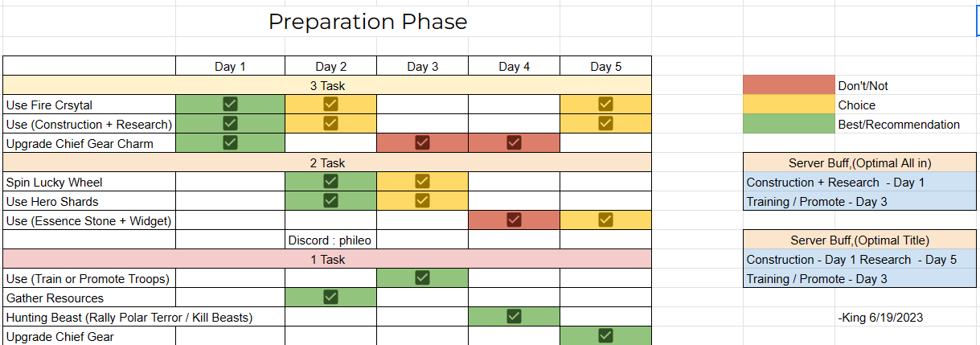Screen dimensions: 980x345
Task: Select Server Buff,(Optimal Title) header cell
Action: point(861,240)
